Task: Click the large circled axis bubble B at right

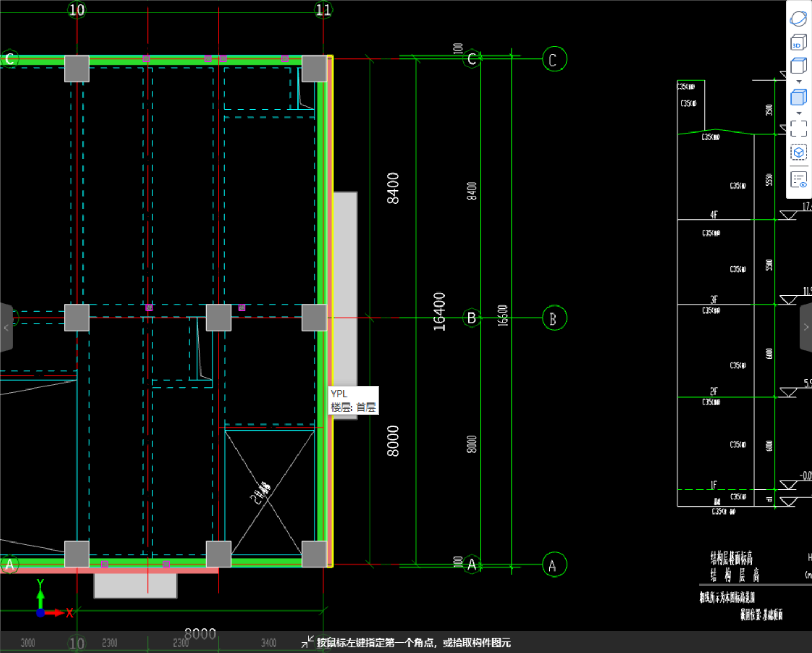Action: point(554,318)
